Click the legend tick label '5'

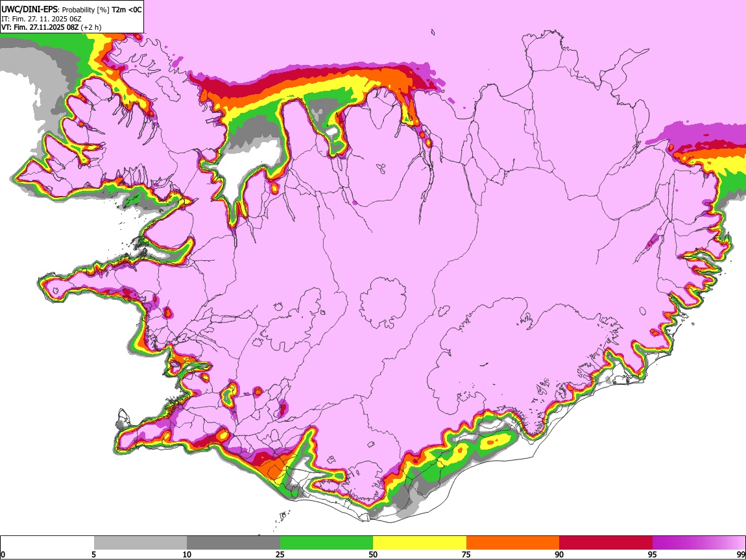(x=94, y=554)
